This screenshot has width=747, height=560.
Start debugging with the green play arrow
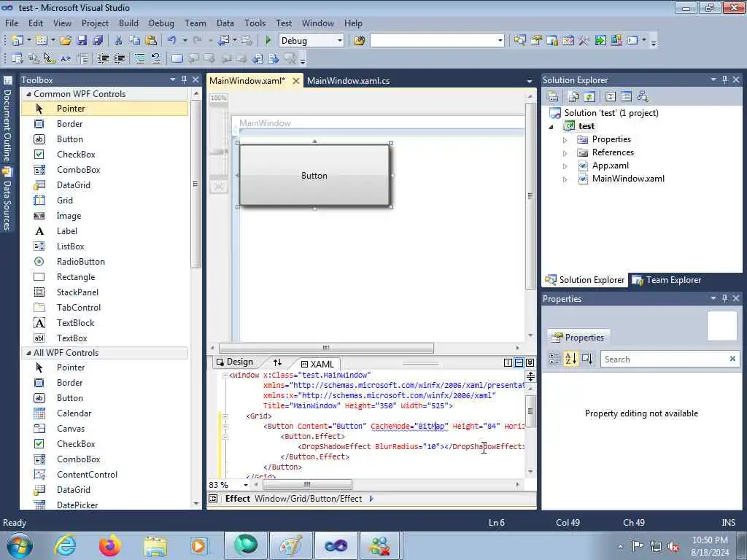click(x=268, y=41)
